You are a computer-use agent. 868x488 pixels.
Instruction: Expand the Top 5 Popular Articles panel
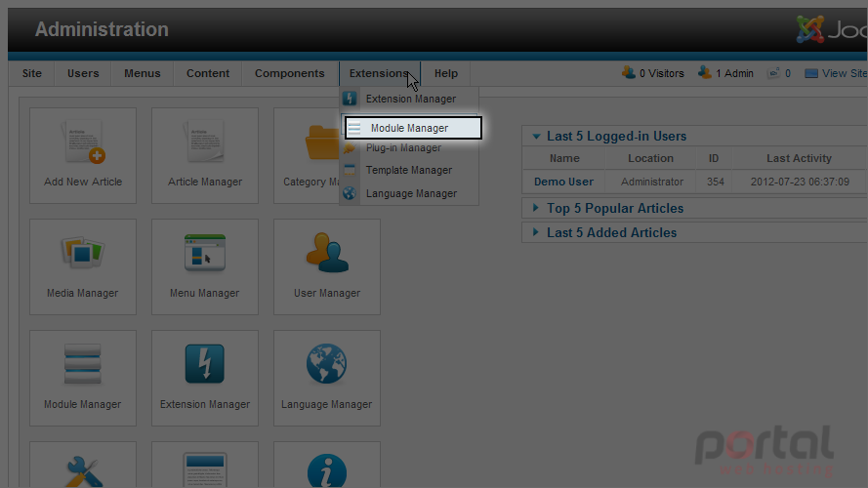535,208
